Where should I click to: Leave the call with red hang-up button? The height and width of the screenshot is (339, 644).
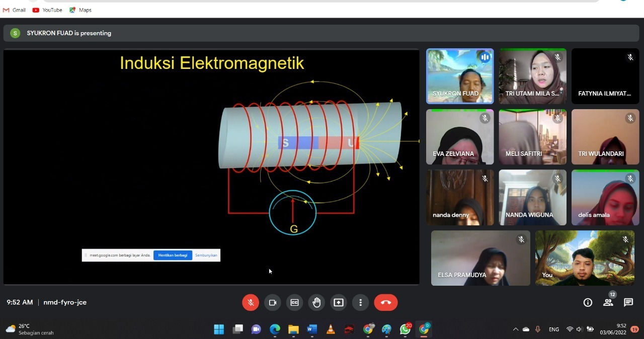(x=386, y=302)
